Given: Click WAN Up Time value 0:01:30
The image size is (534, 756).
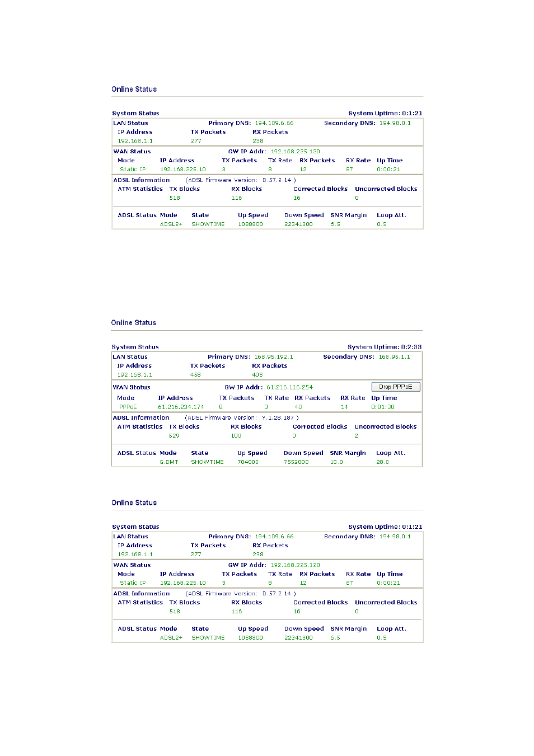Looking at the screenshot, I should pyautogui.click(x=383, y=407).
